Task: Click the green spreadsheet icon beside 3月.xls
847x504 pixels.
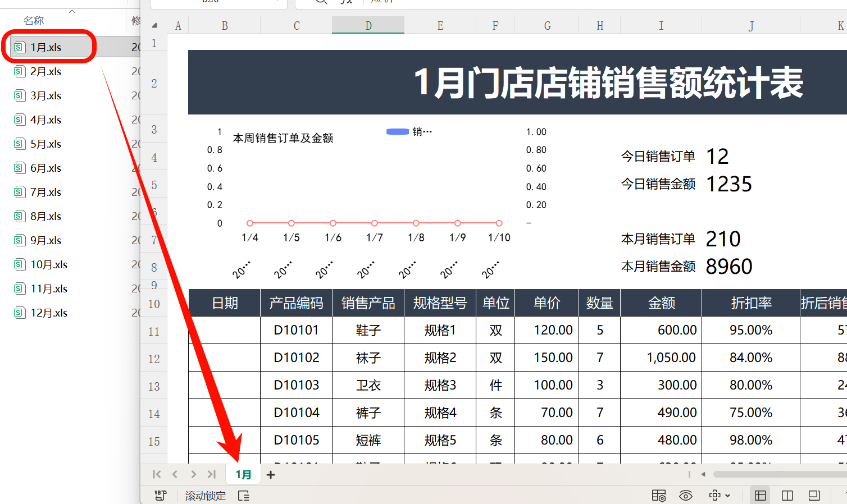Action: 20,95
